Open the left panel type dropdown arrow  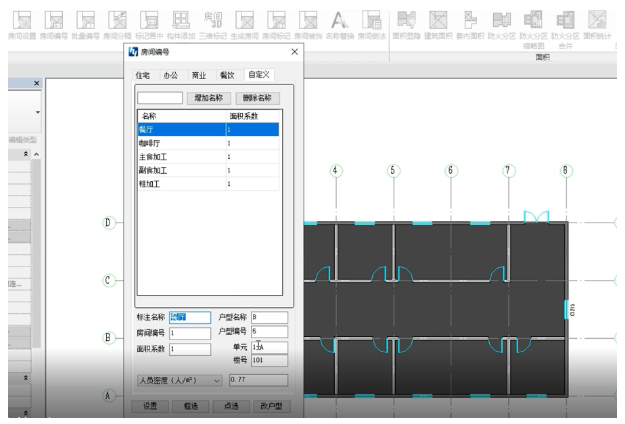point(38,112)
